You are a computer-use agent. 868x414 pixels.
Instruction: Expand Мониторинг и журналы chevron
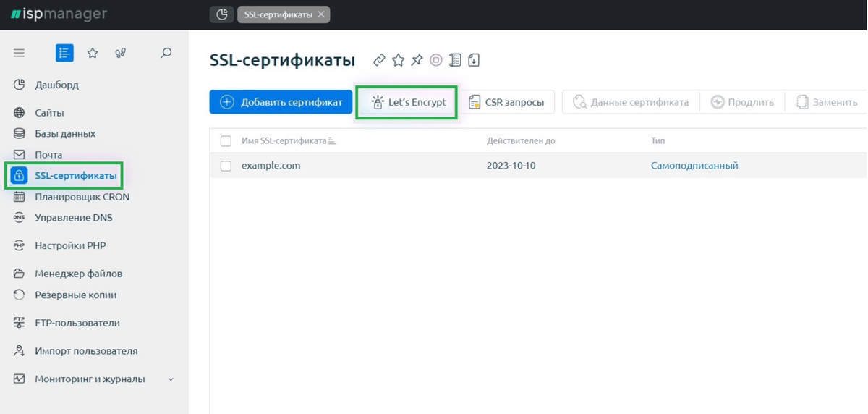pyautogui.click(x=171, y=379)
